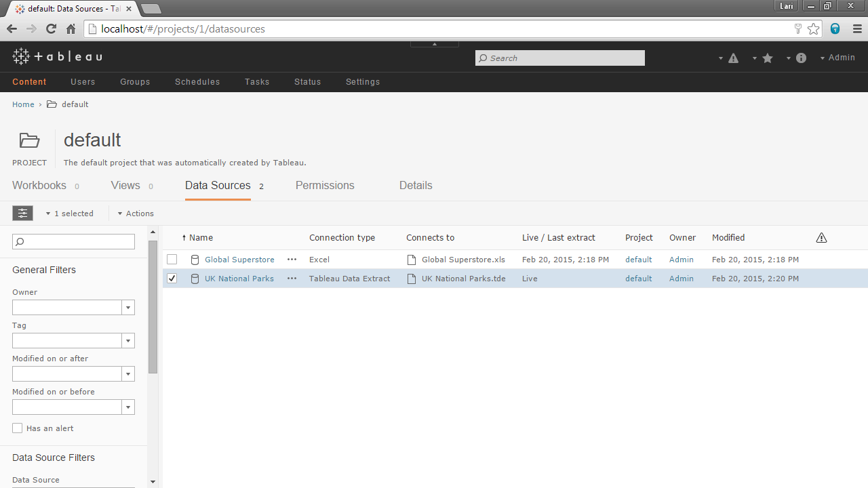868x488 pixels.
Task: Reload the page with browser refresh icon
Action: pyautogui.click(x=51, y=28)
